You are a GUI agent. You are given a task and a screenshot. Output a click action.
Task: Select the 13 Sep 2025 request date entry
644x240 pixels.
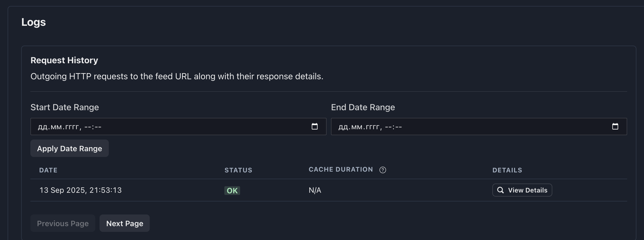[x=81, y=190]
